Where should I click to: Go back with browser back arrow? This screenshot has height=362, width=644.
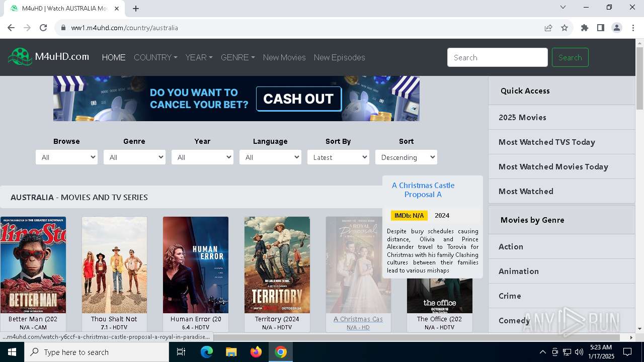(11, 28)
